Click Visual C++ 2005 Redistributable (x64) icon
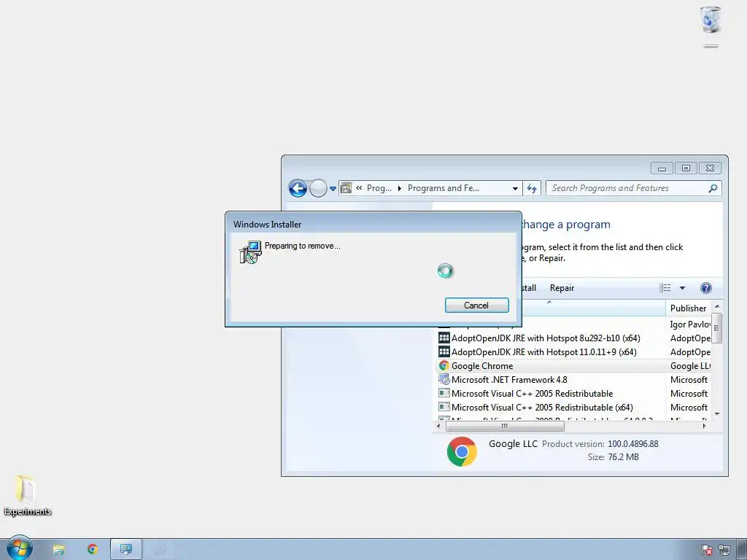 click(x=444, y=407)
